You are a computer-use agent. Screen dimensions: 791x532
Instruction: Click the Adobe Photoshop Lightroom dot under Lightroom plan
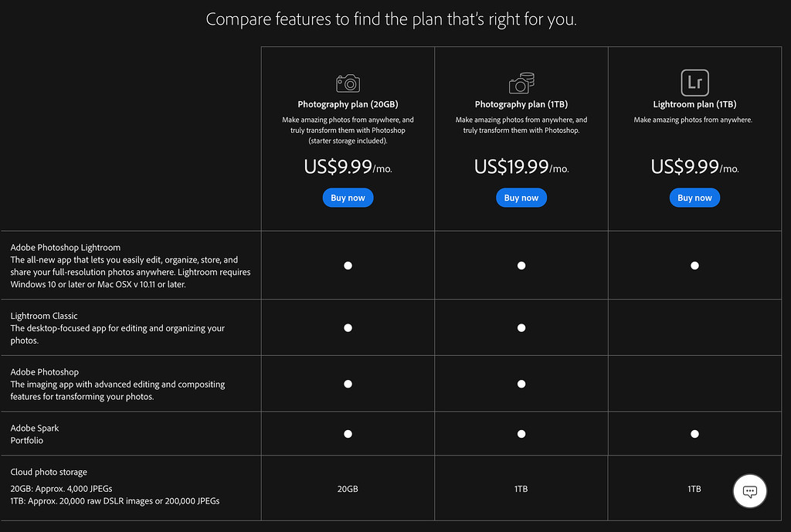point(694,266)
